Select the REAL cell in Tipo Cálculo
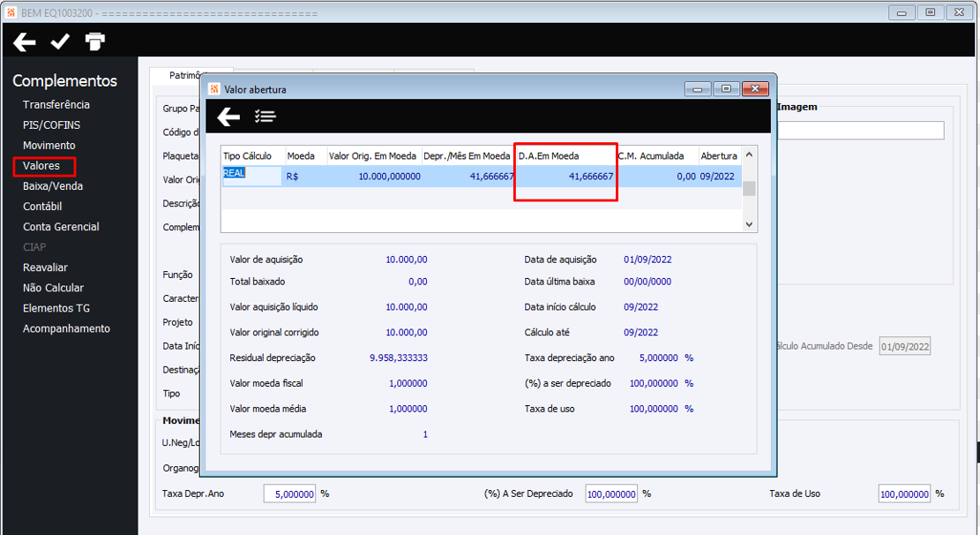 pos(251,176)
